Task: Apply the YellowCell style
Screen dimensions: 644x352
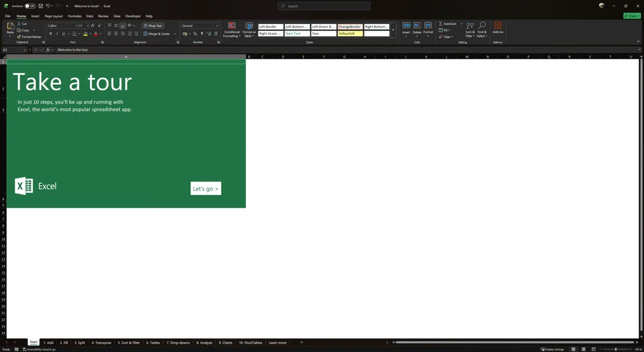Action: (x=350, y=33)
